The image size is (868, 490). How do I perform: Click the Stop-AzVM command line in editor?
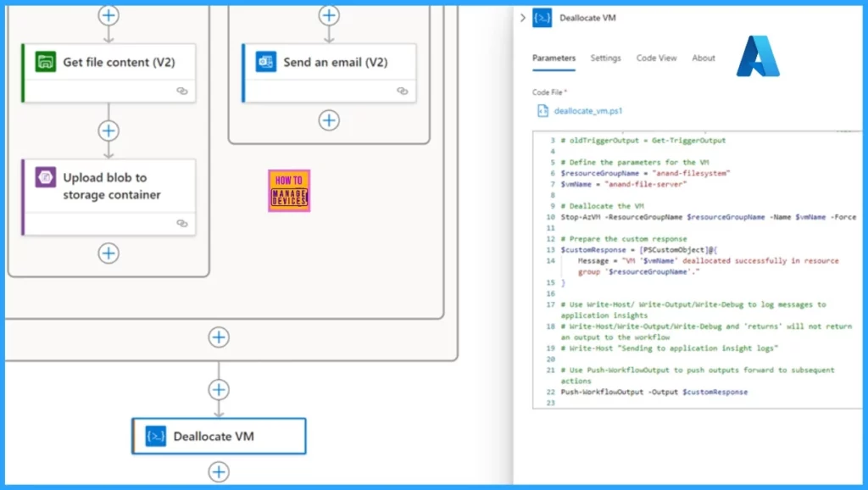tap(708, 217)
